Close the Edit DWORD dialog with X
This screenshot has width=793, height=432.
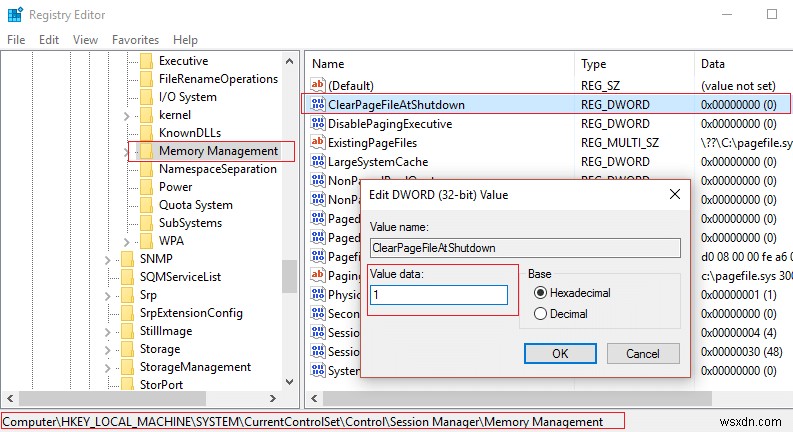675,194
